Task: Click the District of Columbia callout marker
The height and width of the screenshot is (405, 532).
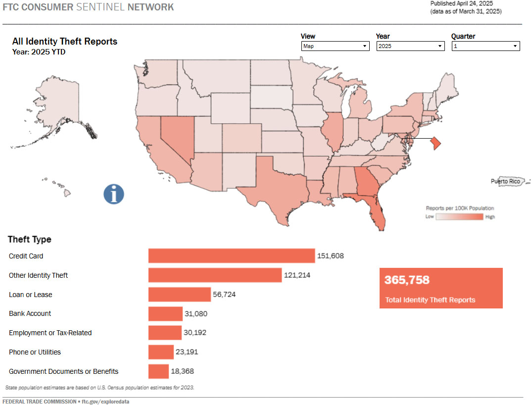Action: coord(435,143)
